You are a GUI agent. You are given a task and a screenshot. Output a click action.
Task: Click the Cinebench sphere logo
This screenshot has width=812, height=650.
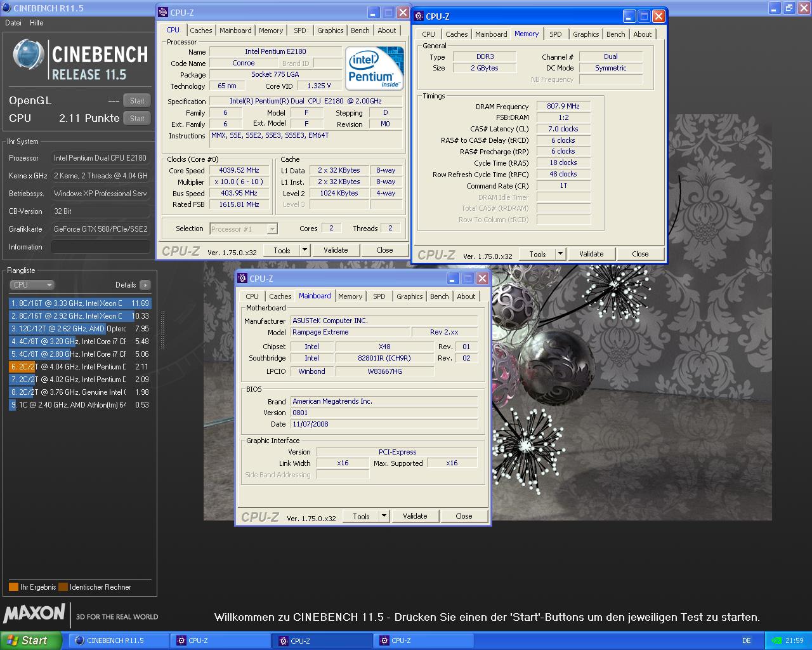point(29,55)
